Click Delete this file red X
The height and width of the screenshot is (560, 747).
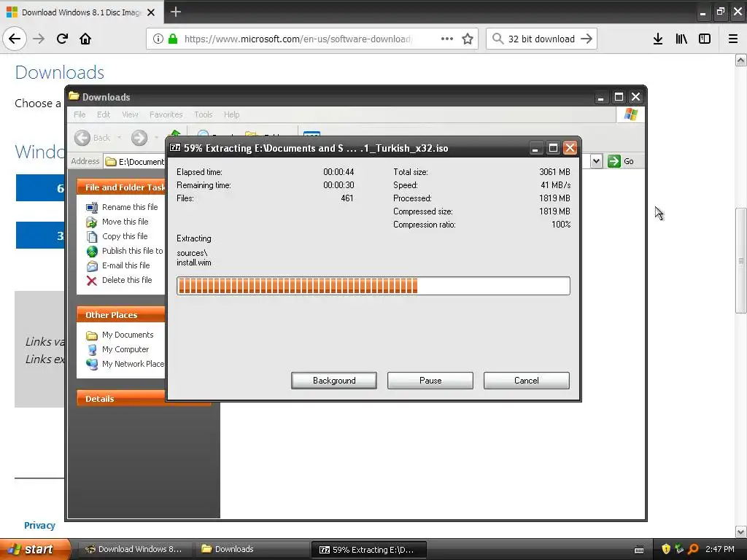92,281
